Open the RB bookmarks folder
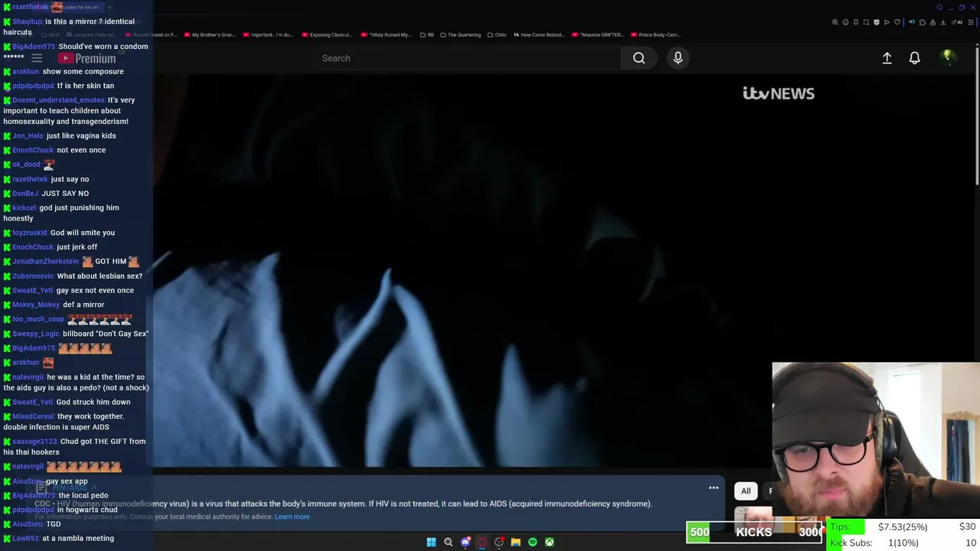The image size is (980, 551). point(427,34)
